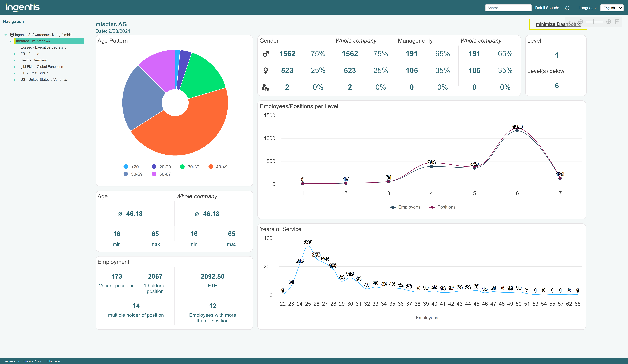Viewport: 628px width, 364px height.
Task: Open the Language dropdown set to English
Action: click(612, 8)
